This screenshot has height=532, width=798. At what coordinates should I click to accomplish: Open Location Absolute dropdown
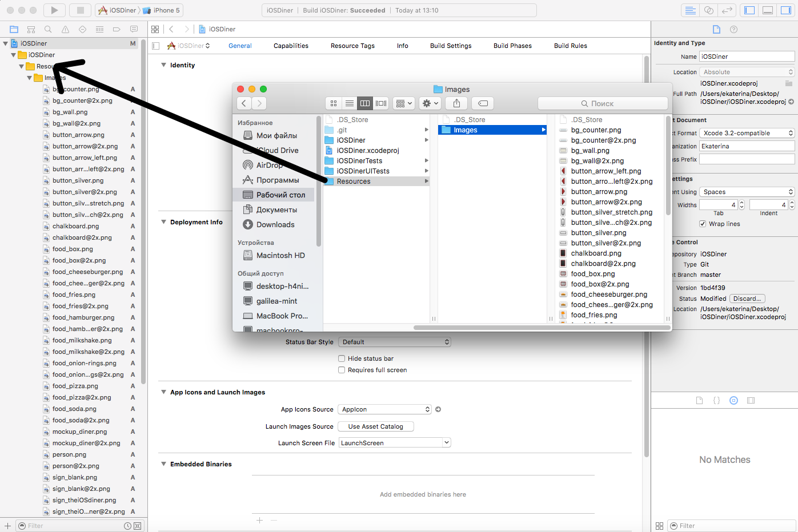pos(747,72)
